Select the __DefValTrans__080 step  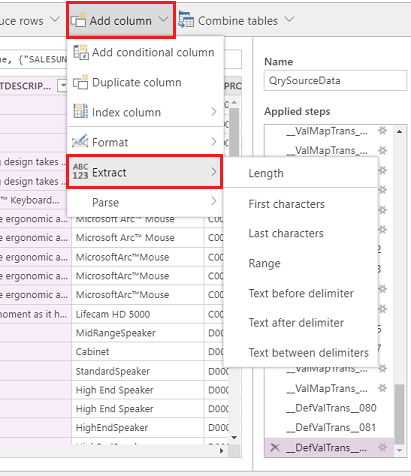(331, 408)
